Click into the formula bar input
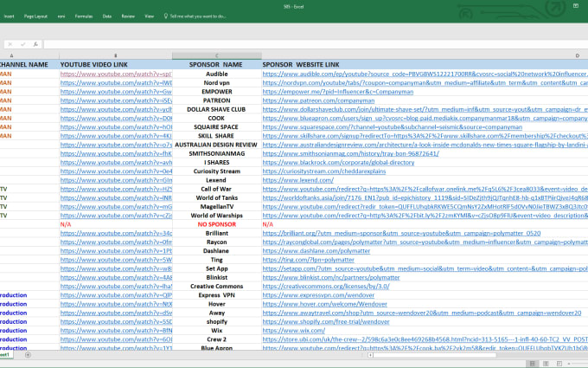The width and height of the screenshot is (588, 368). pyautogui.click(x=315, y=44)
